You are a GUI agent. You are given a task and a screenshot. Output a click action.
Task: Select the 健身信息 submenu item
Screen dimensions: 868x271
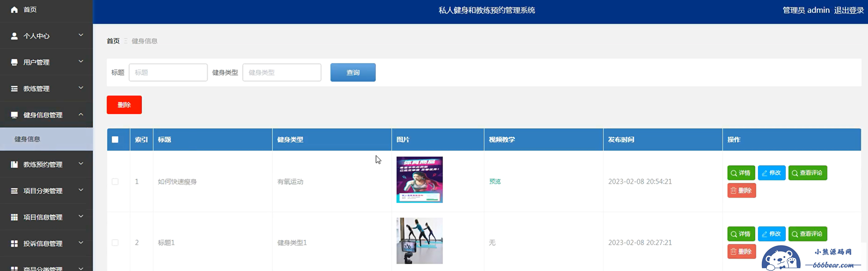46,139
